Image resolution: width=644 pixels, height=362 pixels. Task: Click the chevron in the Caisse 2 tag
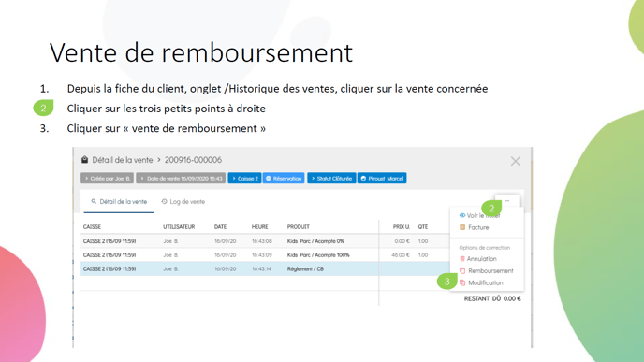click(x=234, y=178)
